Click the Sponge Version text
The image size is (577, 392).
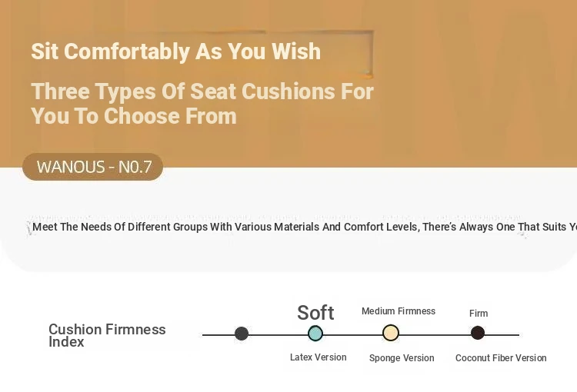402,358
